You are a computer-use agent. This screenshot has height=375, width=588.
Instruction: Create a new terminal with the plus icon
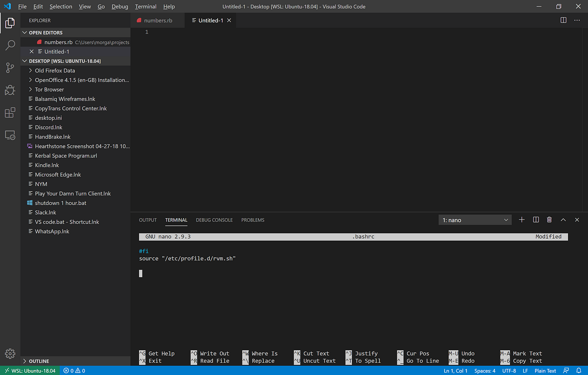pos(521,220)
